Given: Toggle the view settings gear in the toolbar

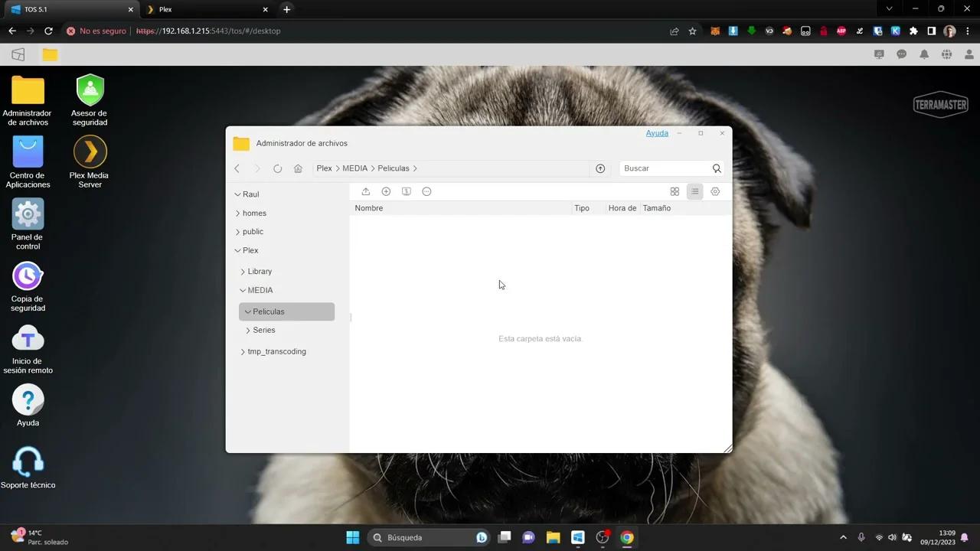Looking at the screenshot, I should click(715, 191).
